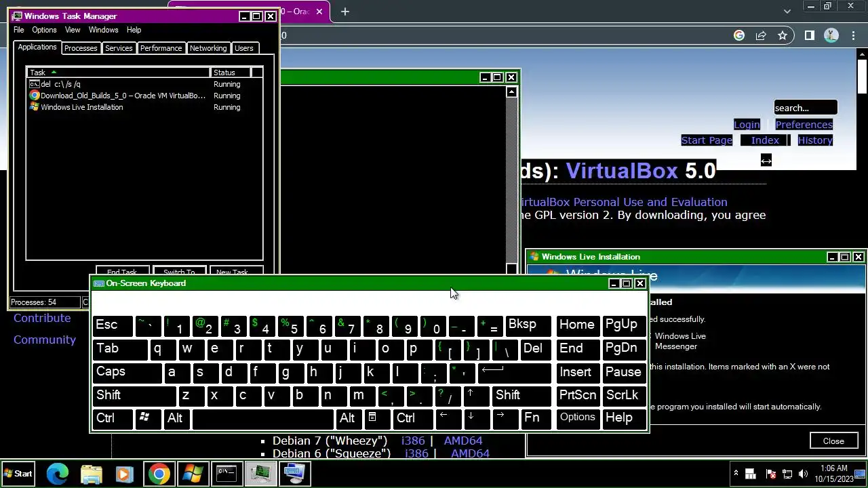The image size is (868, 488).
Task: Click the PrtScn key
Action: tap(578, 396)
